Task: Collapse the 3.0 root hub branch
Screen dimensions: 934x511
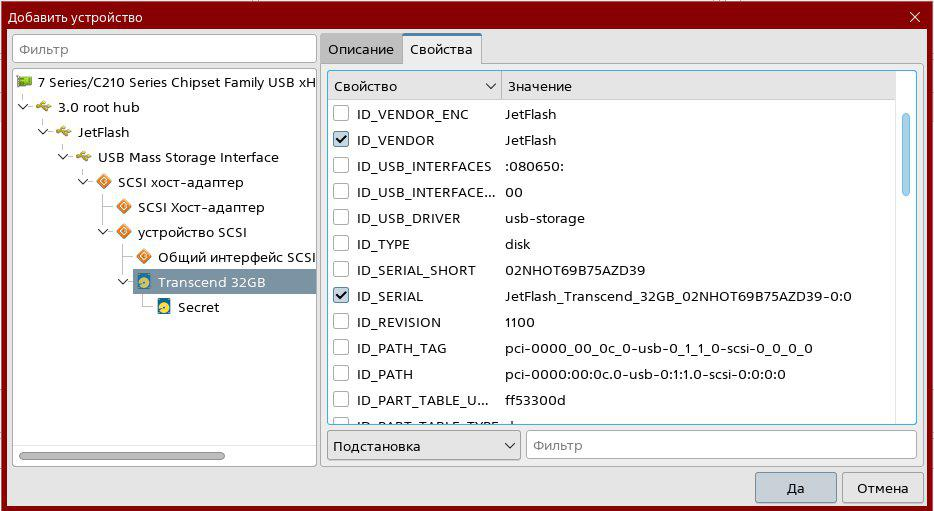Action: 24,107
